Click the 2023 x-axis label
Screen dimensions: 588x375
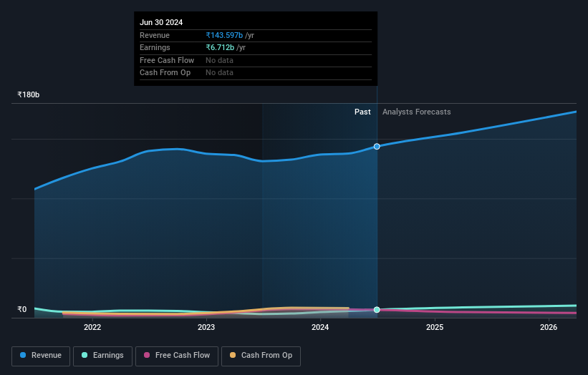click(x=206, y=328)
